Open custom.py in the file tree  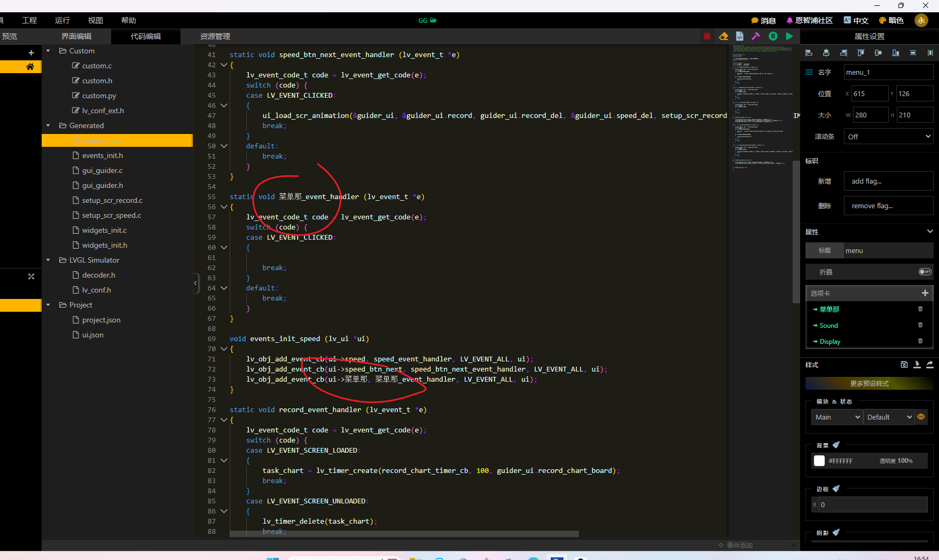click(x=99, y=96)
